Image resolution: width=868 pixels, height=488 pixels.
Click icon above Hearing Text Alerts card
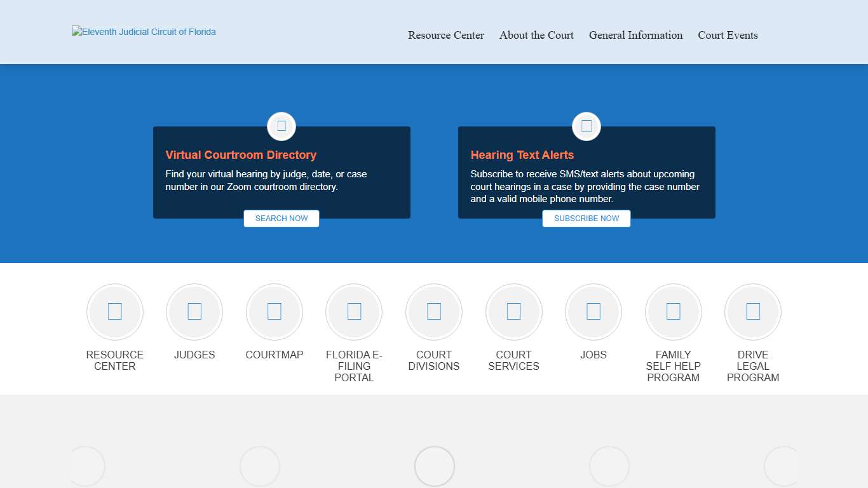[587, 126]
